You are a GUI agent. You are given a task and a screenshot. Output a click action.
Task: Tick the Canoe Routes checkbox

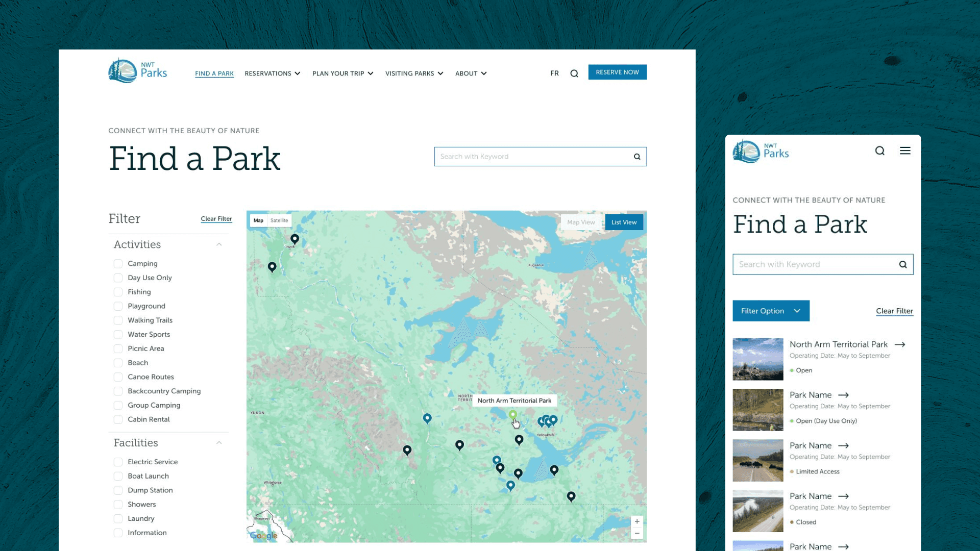point(118,377)
